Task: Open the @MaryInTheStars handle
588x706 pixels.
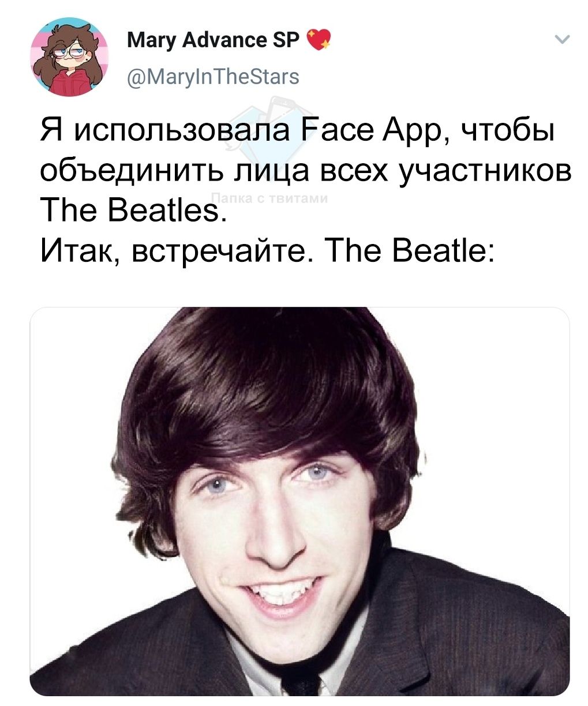Action: pos(212,76)
